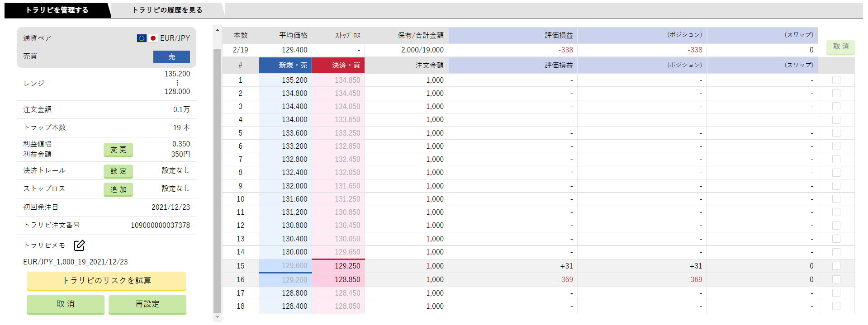The height and width of the screenshot is (325, 868).
Task: Click the 設定 button for 決済トレール
Action: [x=118, y=171]
